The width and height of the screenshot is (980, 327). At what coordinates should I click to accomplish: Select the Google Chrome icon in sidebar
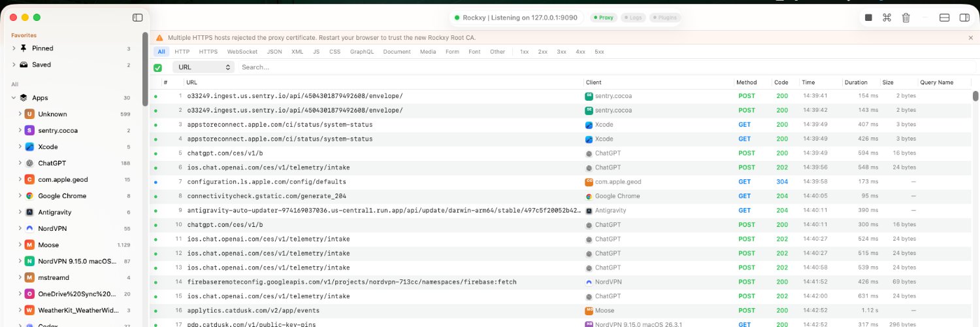pos(29,196)
